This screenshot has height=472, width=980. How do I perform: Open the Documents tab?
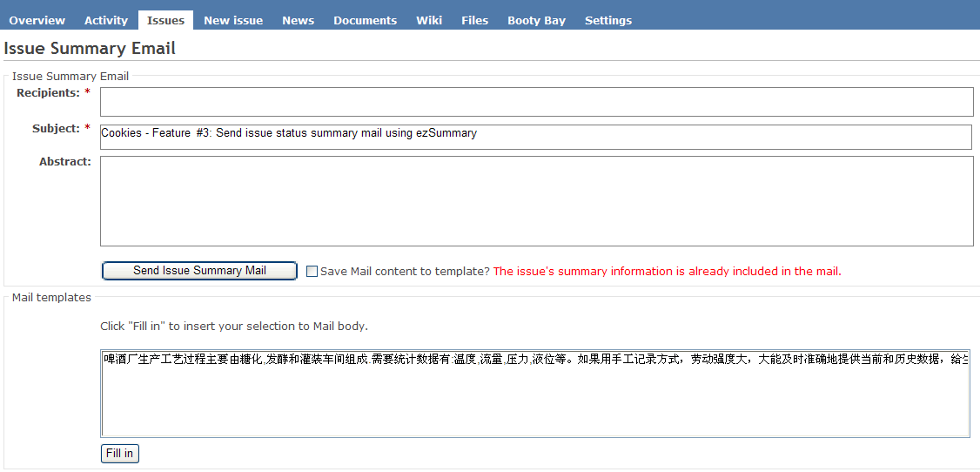(365, 20)
